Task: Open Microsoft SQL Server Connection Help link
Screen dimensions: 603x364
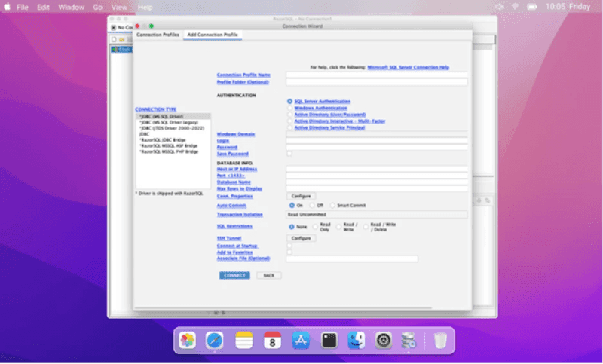Action: 408,67
